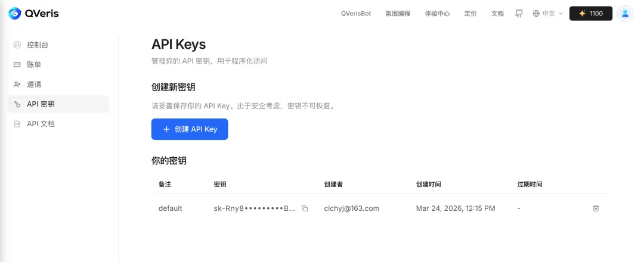The height and width of the screenshot is (262, 644).
Task: Click the 账单 billing card icon
Action: click(17, 65)
